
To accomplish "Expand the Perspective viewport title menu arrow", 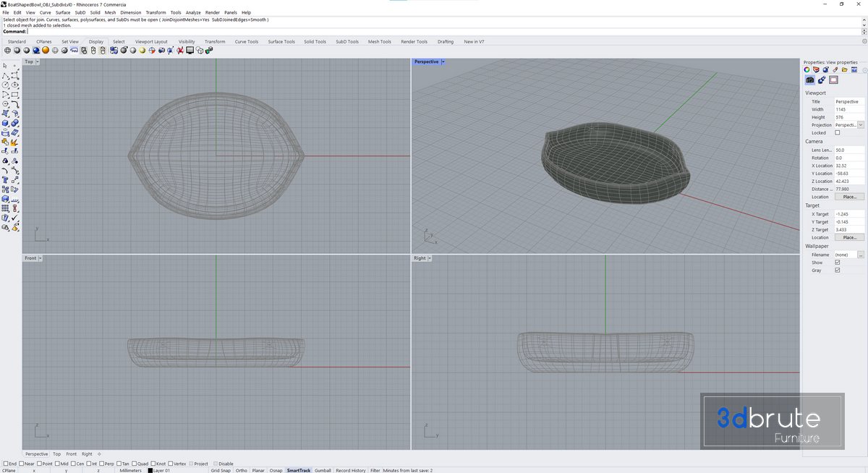I will point(443,62).
